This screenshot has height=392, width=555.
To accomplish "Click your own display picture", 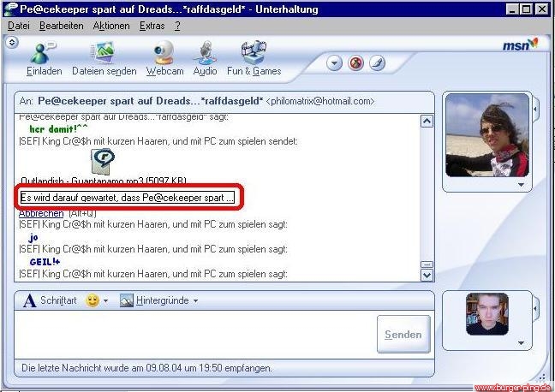I will (487, 314).
